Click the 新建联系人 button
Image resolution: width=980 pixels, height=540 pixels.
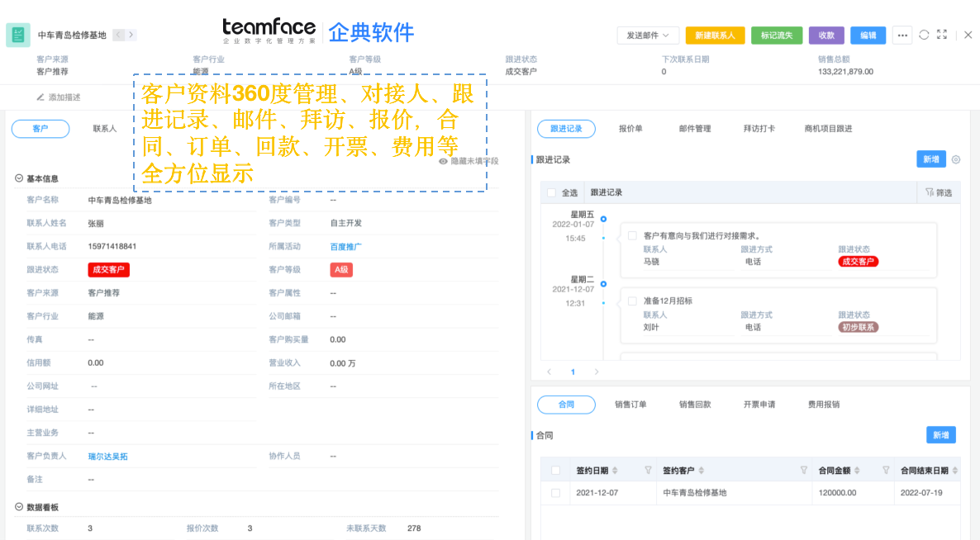point(714,36)
